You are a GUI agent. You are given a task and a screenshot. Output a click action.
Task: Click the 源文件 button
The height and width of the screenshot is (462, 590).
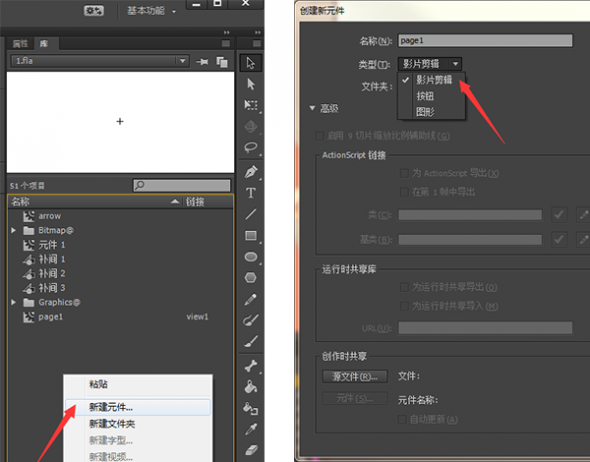tap(355, 376)
